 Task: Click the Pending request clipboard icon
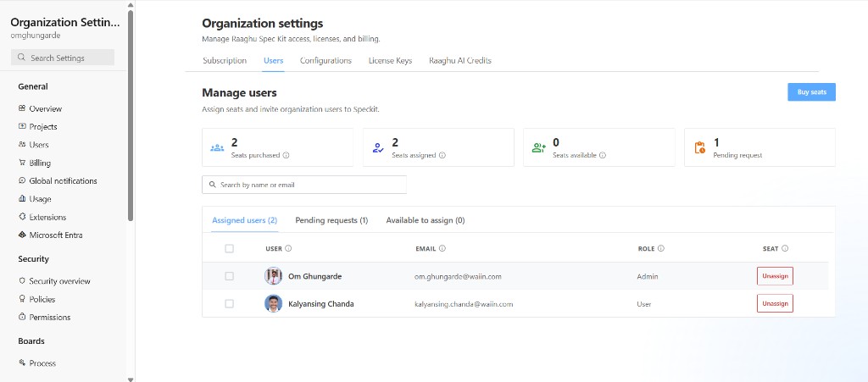coord(699,147)
